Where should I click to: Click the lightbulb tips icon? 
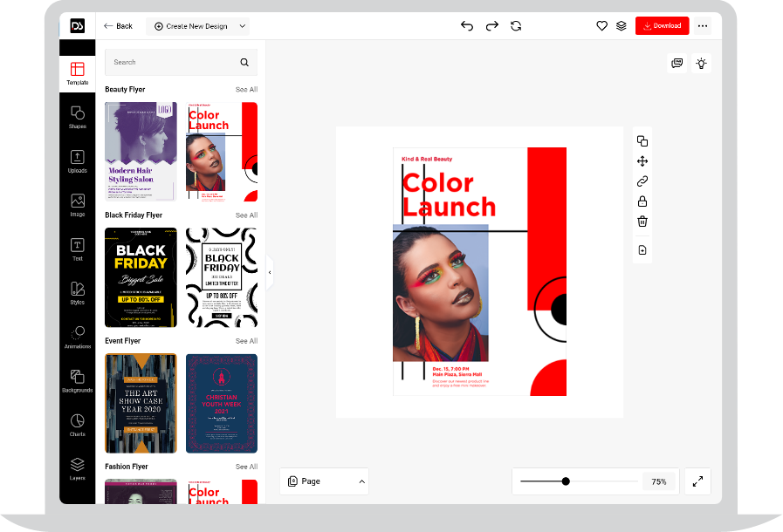tap(702, 64)
